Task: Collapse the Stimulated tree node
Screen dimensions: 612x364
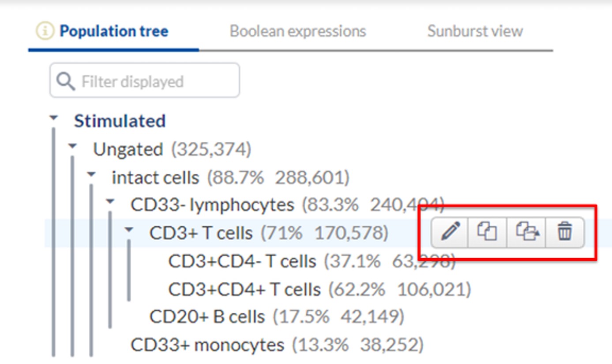Action: tap(53, 118)
